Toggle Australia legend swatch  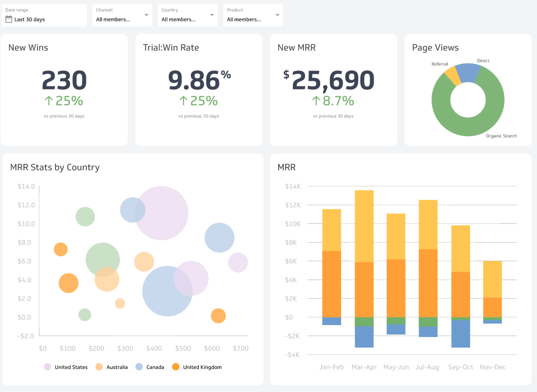(x=99, y=367)
